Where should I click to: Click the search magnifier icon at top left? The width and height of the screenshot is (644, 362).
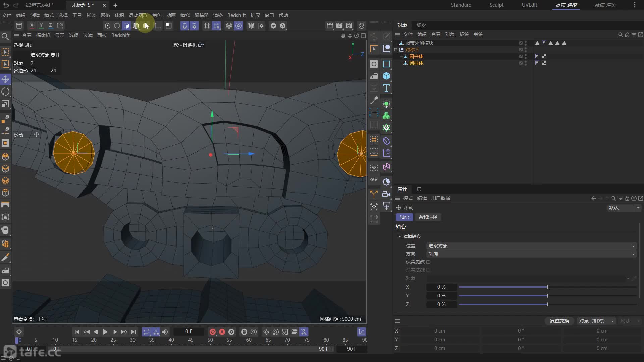[x=5, y=36]
